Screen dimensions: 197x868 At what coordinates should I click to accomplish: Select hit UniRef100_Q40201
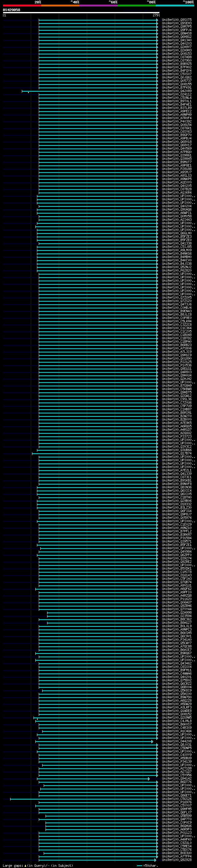pos(176,677)
